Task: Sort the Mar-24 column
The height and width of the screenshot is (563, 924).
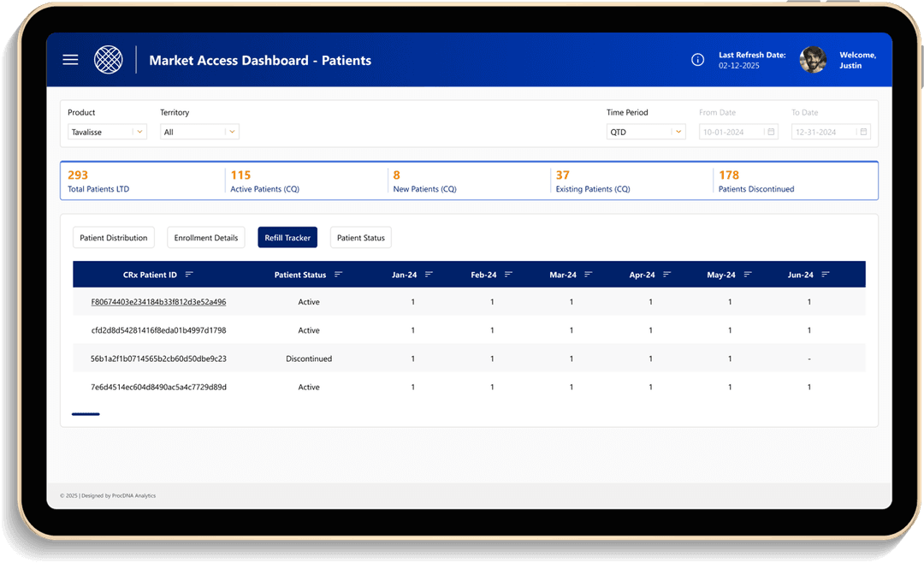Action: (588, 275)
